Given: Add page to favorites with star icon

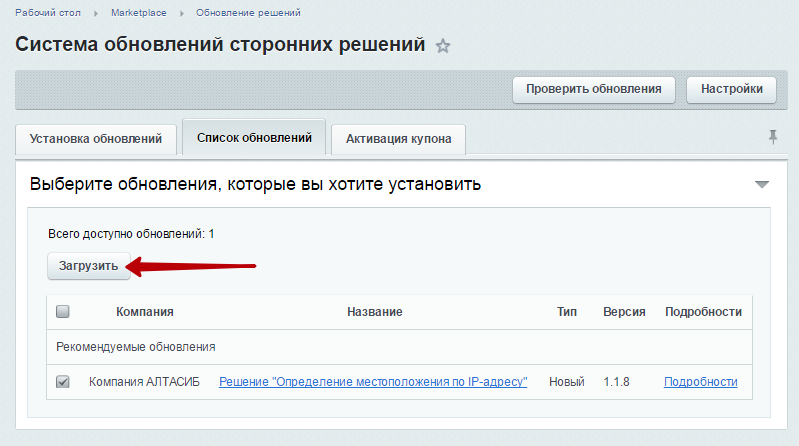Looking at the screenshot, I should [x=443, y=46].
